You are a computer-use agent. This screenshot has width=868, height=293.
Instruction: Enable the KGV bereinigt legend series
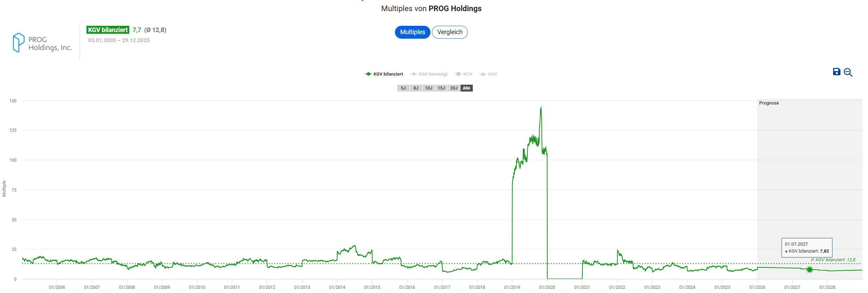point(429,74)
